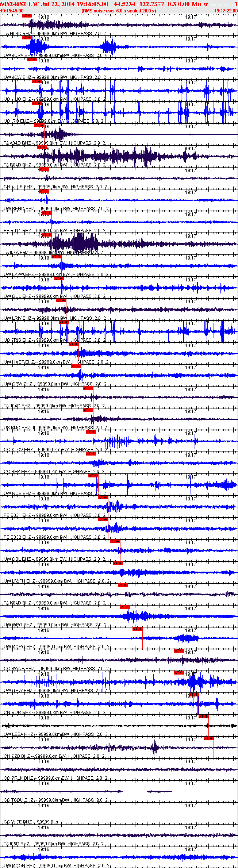Click the end time label 19:17:22.00

226,11
